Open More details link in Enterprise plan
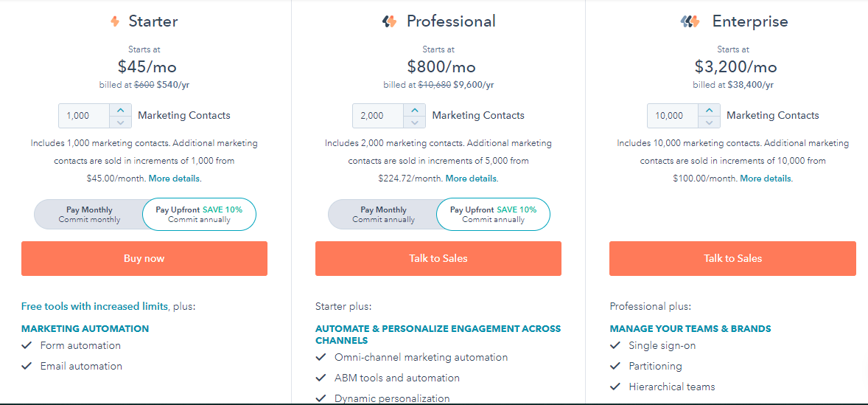868x405 pixels. (766, 179)
